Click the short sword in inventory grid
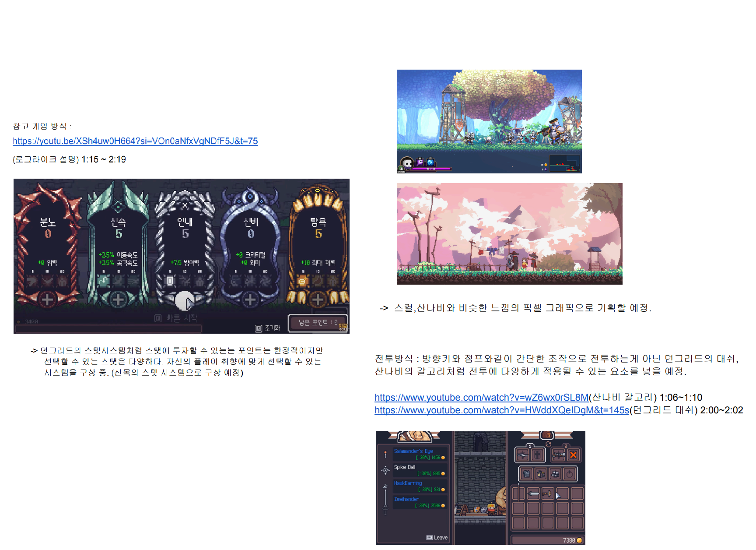The image size is (756, 550). pos(533,494)
